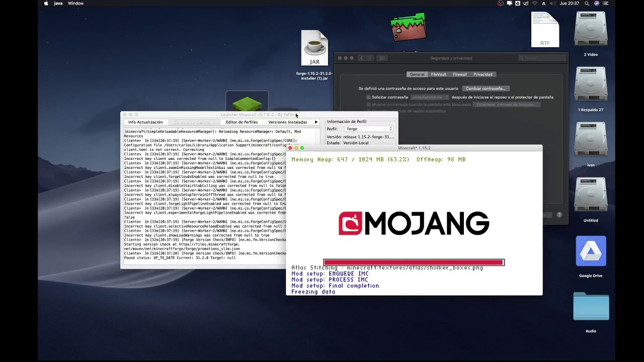
Task: Click the Wi-Fi icon in menu bar
Action: coord(534,3)
